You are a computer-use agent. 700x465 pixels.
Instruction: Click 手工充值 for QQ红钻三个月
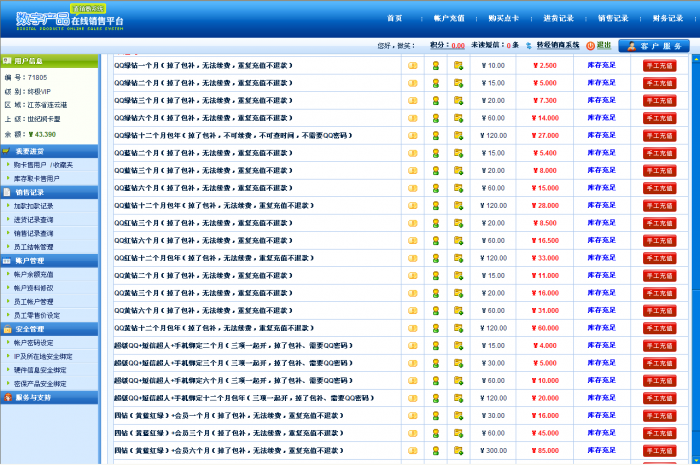pos(659,224)
